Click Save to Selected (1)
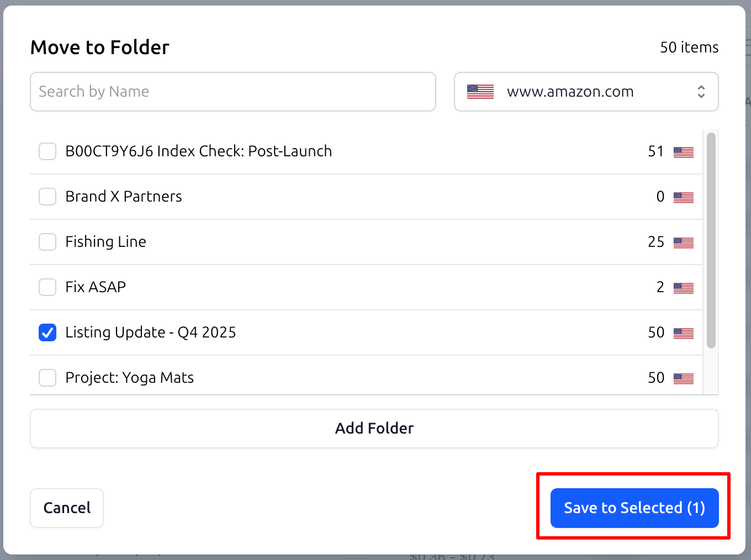The image size is (751, 560). coord(634,508)
